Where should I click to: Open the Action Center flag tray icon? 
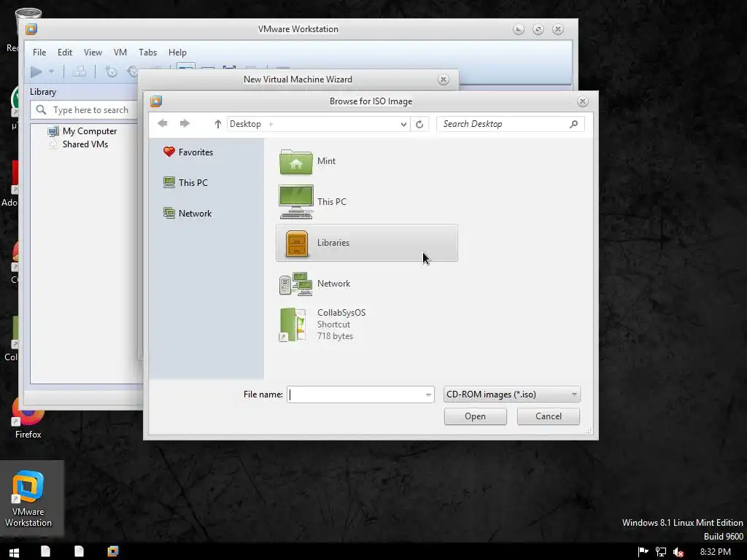[643, 552]
